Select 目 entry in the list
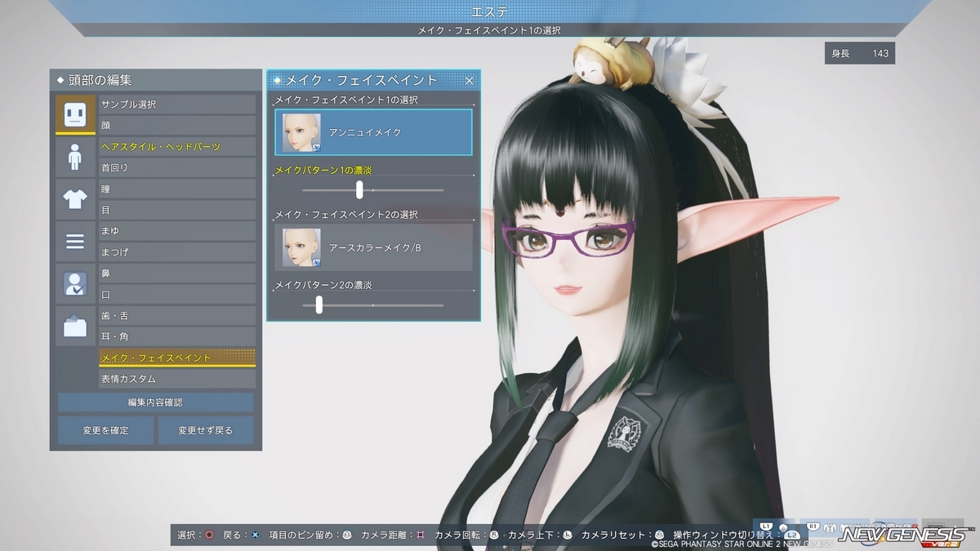Image resolution: width=980 pixels, height=551 pixels. pos(177,210)
